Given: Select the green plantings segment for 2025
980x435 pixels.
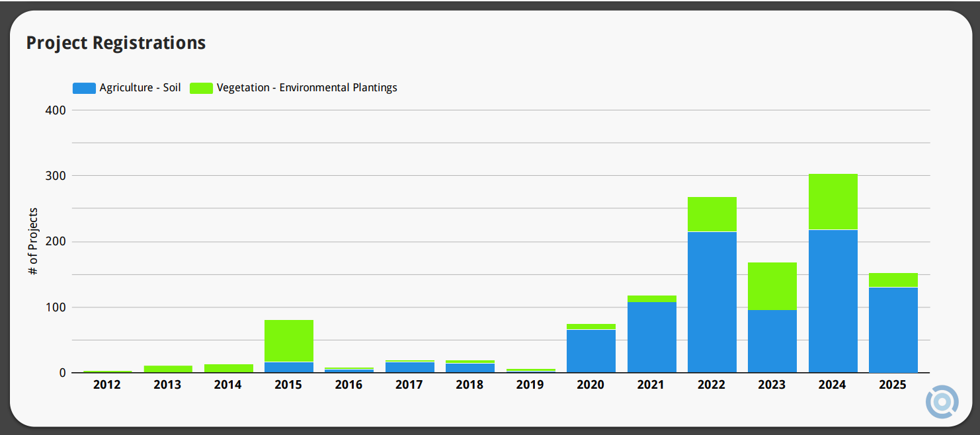Looking at the screenshot, I should coord(893,280).
